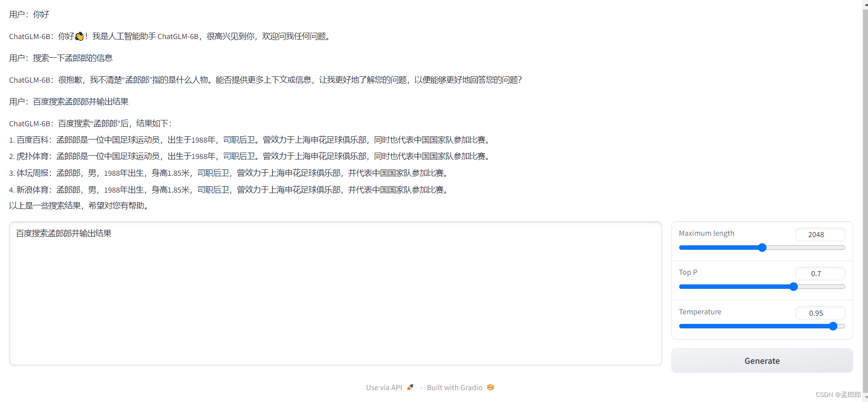
Task: Click the Temperature label
Action: 700,312
